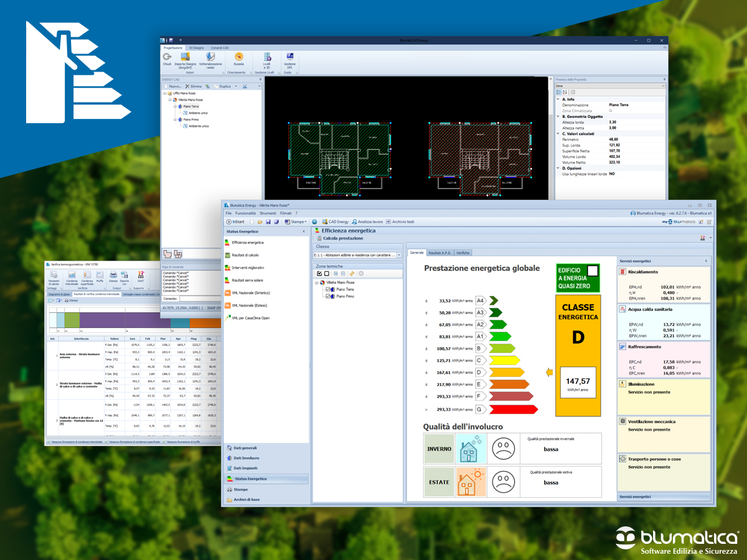The image size is (747, 560).
Task: Select Condensa superficiale verification icon
Action: pyautogui.click(x=87, y=274)
